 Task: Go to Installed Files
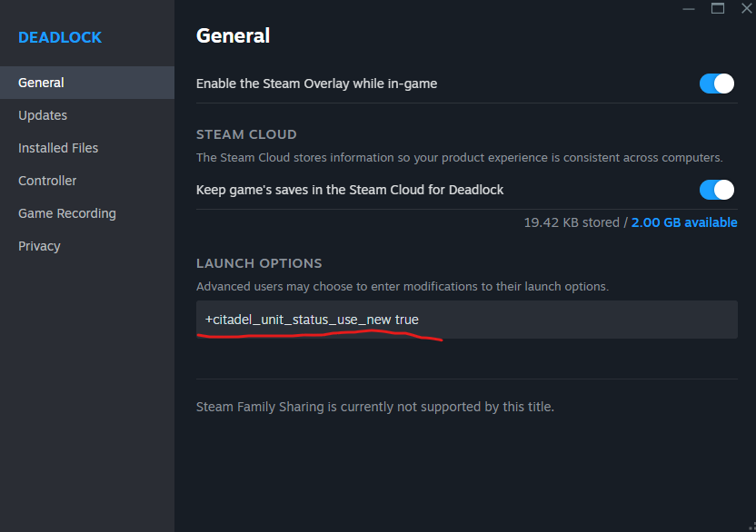(x=58, y=148)
